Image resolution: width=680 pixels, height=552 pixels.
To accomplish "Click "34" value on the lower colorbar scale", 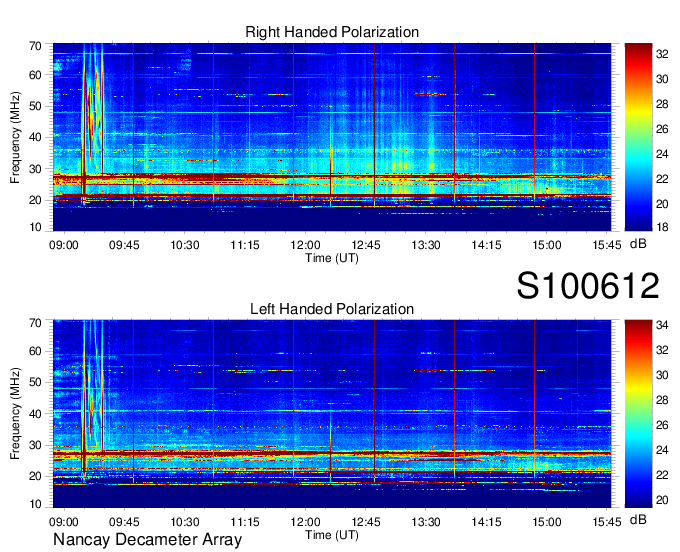I will 662,325.
